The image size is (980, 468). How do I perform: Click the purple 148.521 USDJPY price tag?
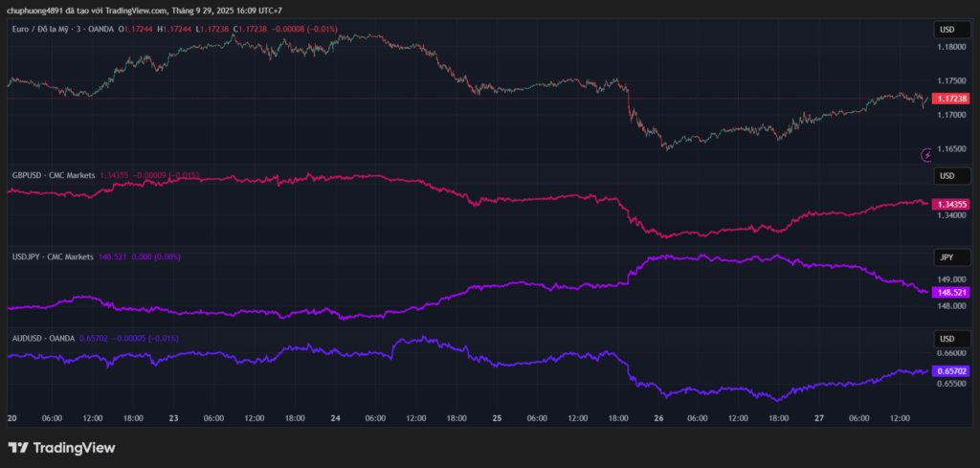(951, 292)
